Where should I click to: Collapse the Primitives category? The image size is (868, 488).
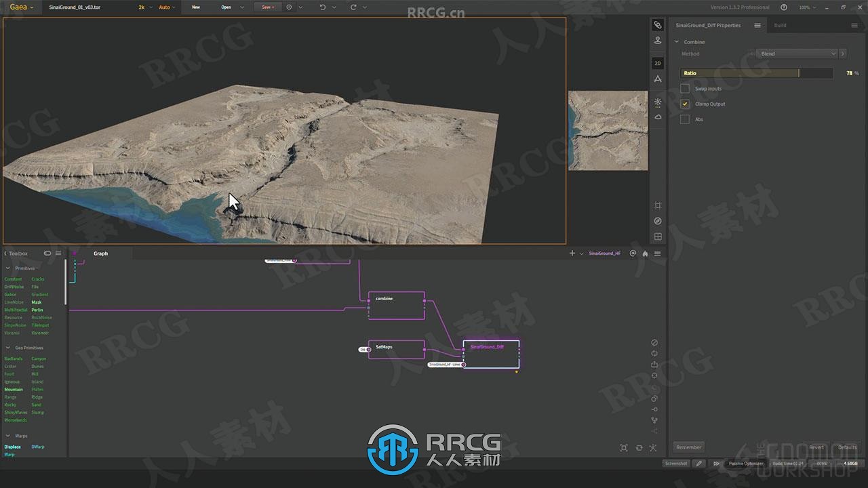[x=7, y=268]
